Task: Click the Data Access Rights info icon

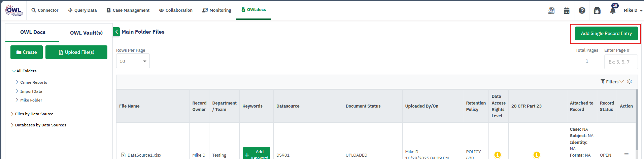Action: point(498,155)
